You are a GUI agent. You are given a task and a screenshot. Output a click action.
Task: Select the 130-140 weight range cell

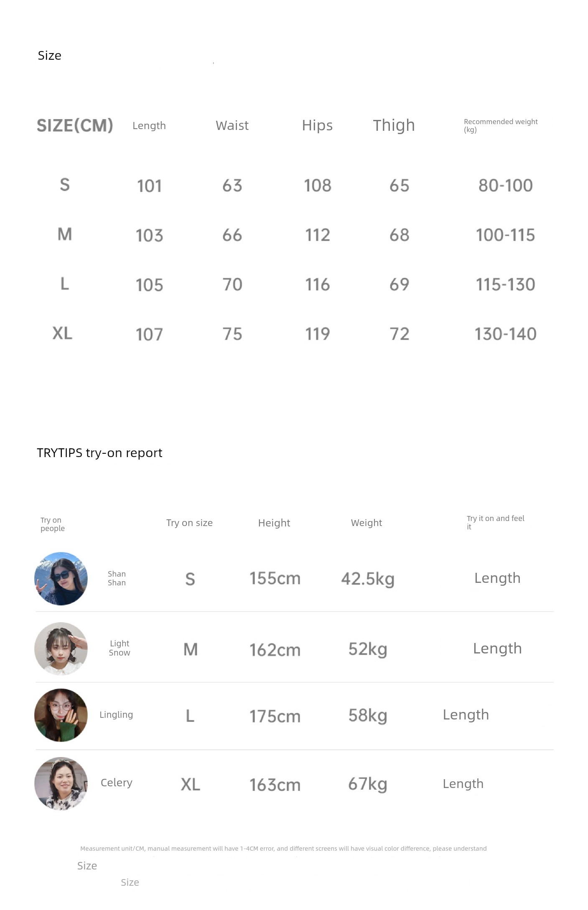click(505, 334)
